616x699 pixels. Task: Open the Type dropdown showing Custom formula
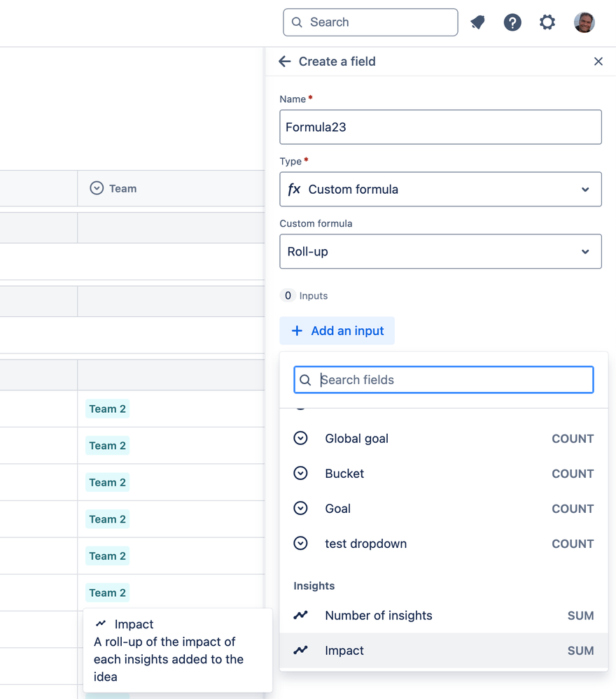[440, 189]
